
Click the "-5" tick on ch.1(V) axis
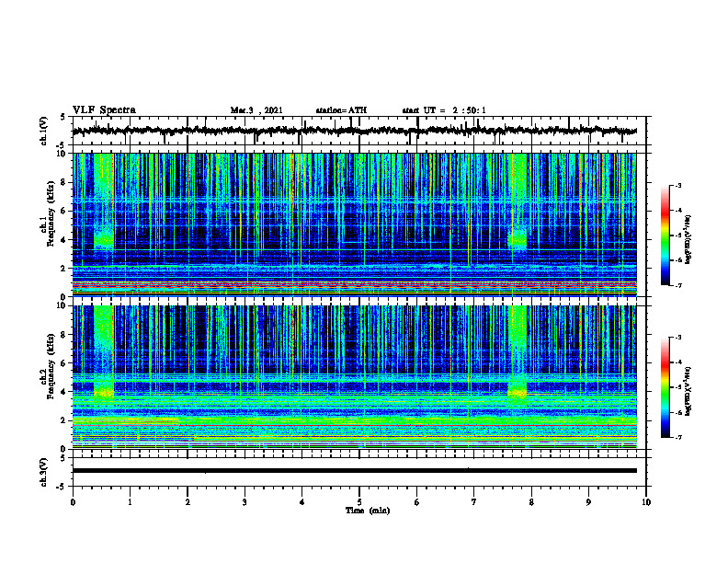(62, 145)
